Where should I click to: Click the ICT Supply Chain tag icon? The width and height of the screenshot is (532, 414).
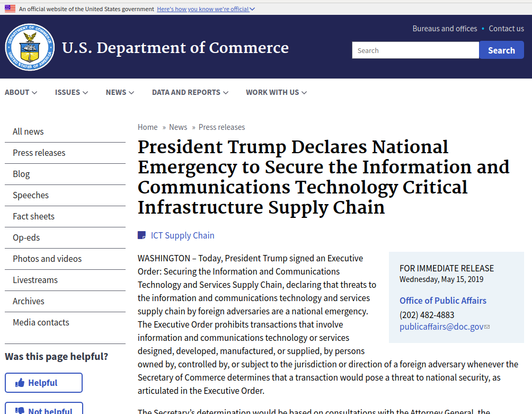141,235
